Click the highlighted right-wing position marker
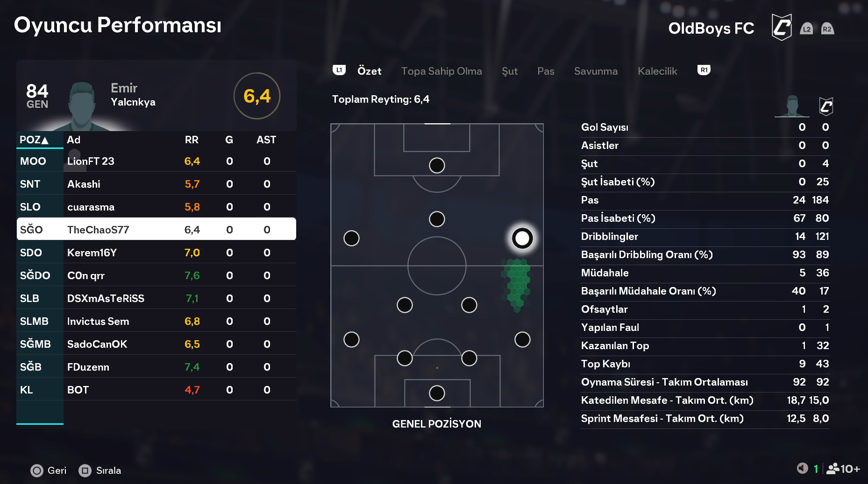The width and height of the screenshot is (868, 484). 522,238
